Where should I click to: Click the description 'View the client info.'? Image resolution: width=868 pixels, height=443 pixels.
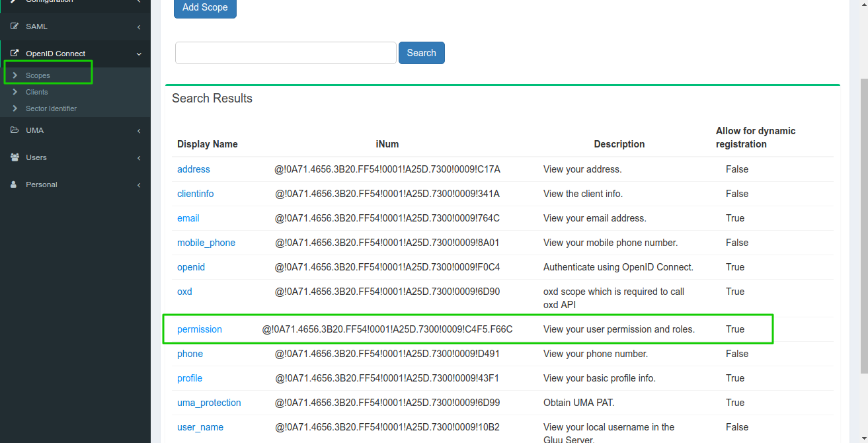point(583,194)
